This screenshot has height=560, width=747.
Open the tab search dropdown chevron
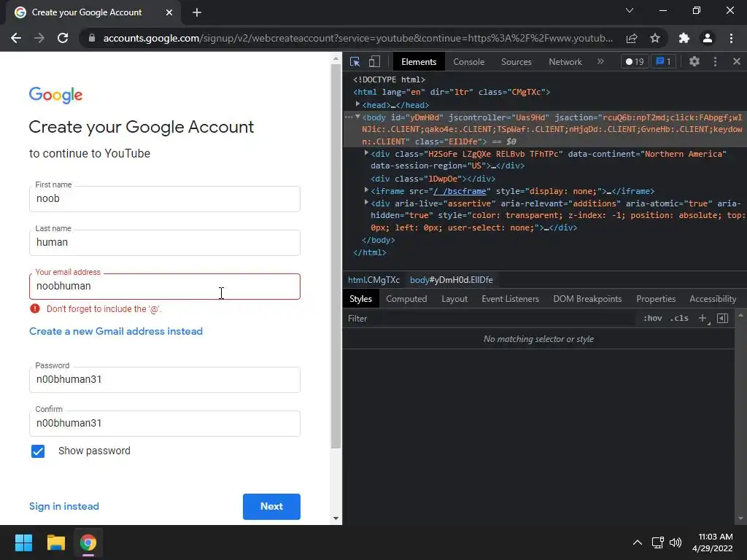click(630, 10)
